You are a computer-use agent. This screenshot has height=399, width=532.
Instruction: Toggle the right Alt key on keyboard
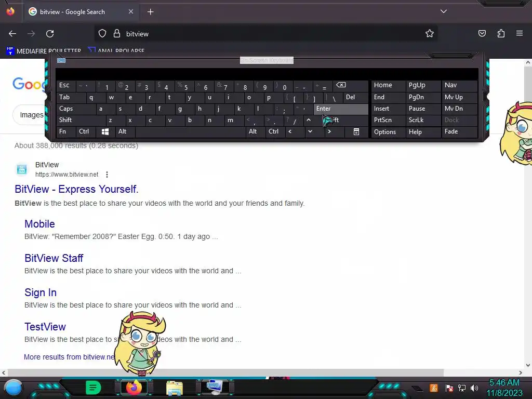[255, 131]
